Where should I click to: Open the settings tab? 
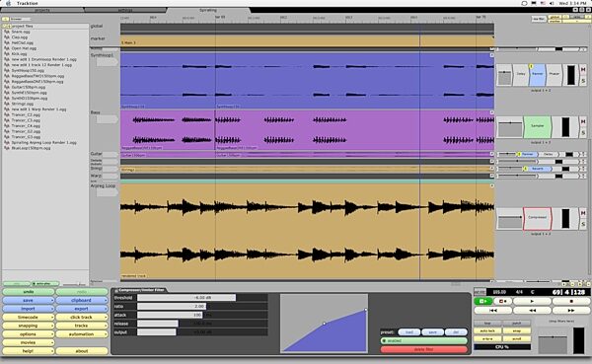point(125,10)
